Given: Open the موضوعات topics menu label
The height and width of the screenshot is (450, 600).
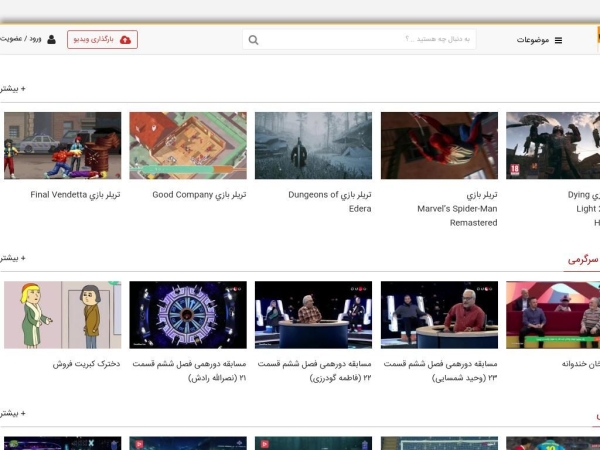Looking at the screenshot, I should point(533,40).
